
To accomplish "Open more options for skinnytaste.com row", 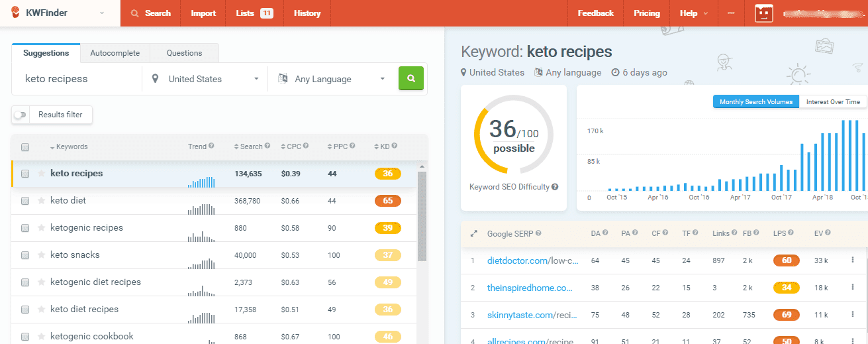I will [852, 315].
